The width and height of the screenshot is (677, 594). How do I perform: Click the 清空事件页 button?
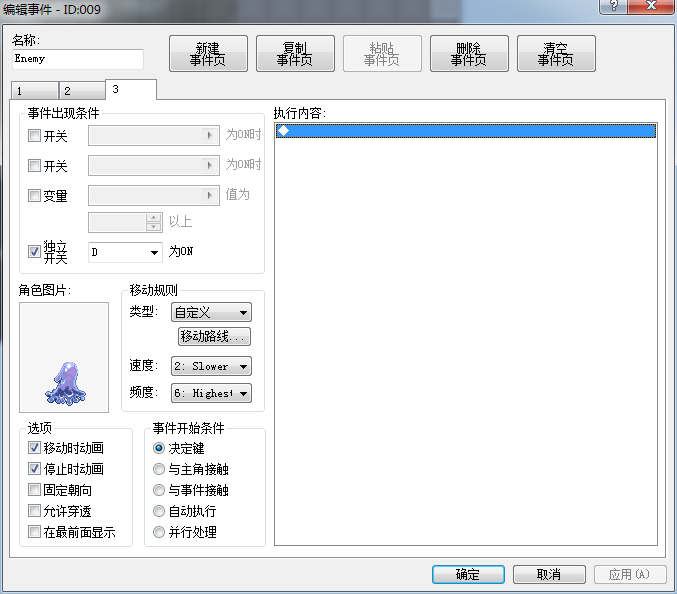point(556,54)
